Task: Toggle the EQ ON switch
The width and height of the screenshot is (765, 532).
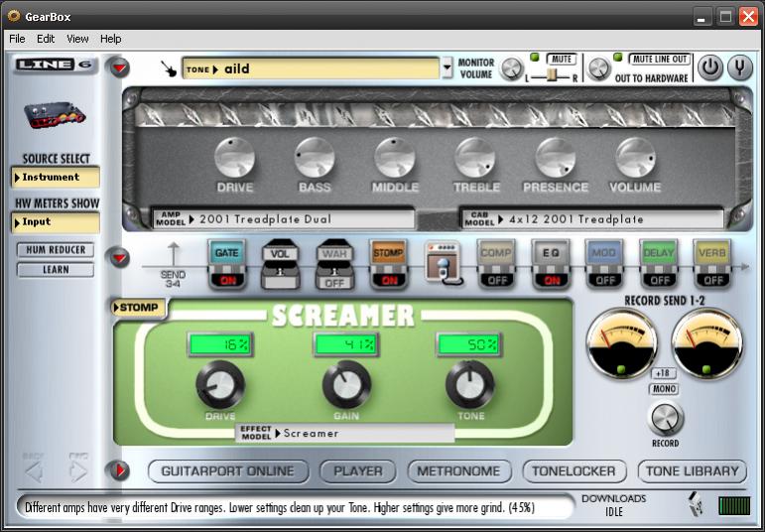Action: click(552, 280)
